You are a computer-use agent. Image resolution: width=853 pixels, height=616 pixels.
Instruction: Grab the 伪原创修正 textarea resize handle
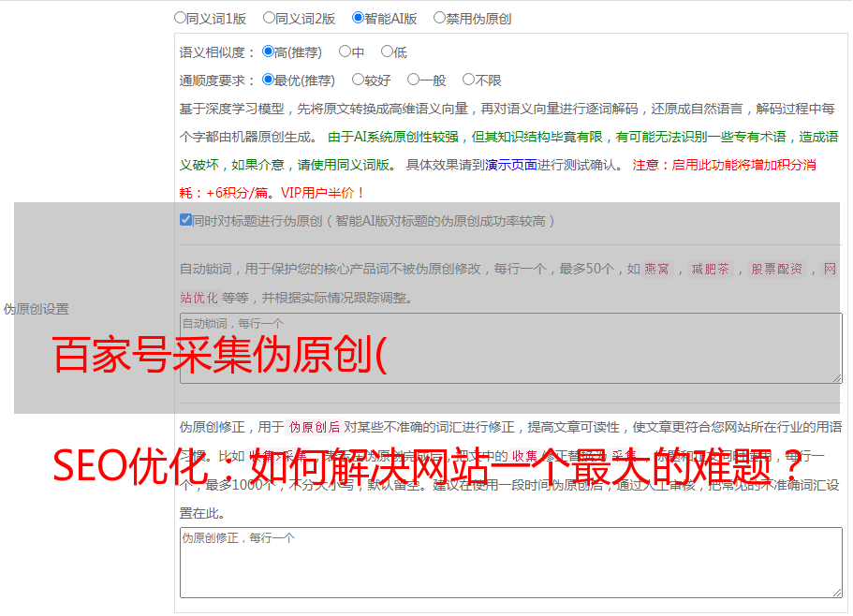[837, 592]
